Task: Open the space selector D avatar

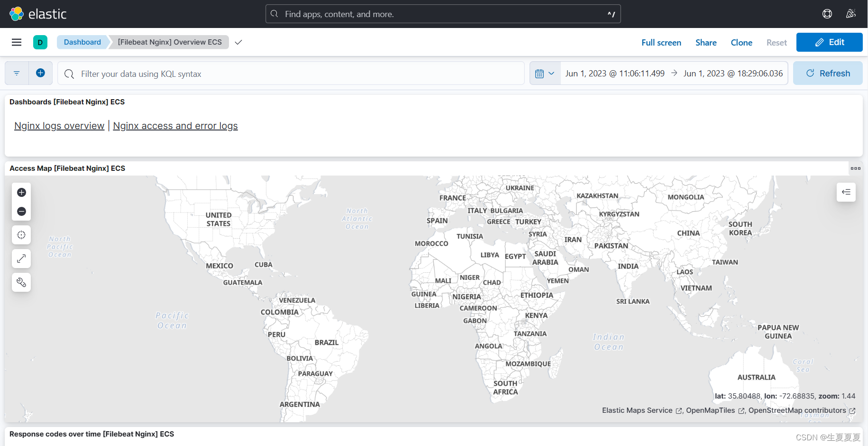Action: click(x=40, y=42)
